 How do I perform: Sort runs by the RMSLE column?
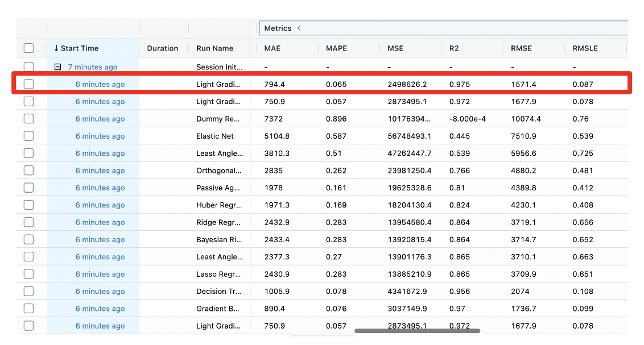point(585,48)
